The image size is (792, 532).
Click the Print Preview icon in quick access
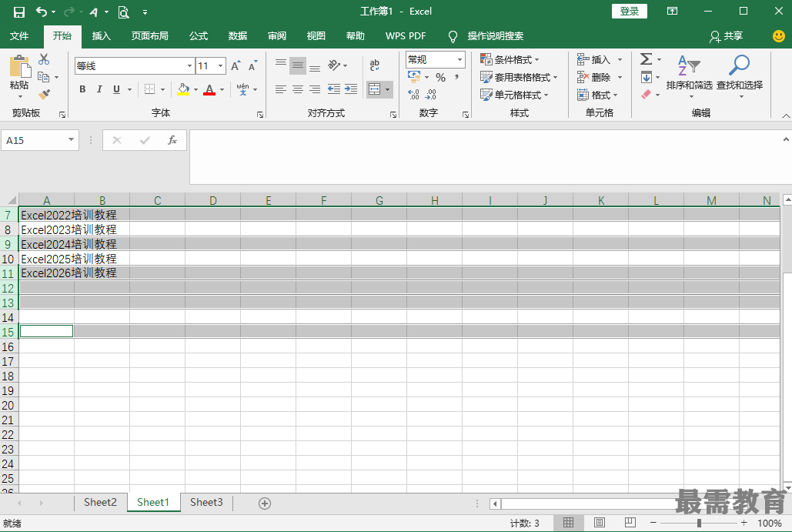click(x=124, y=12)
